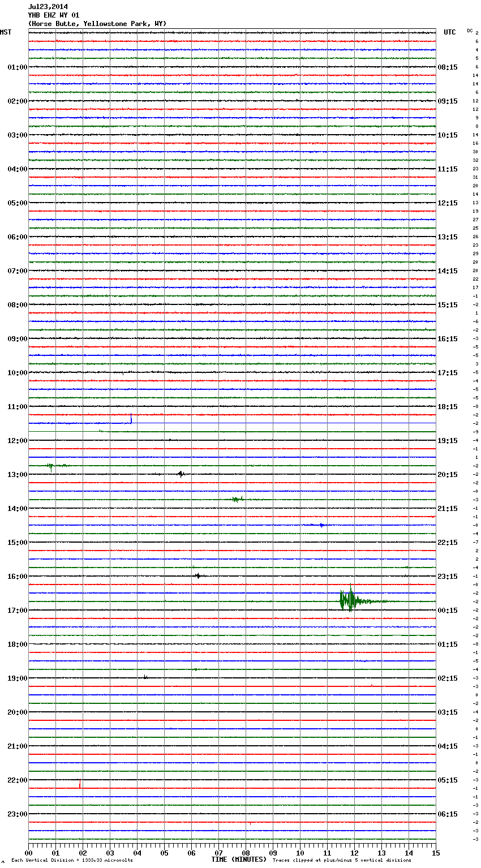Click "Each Vertical Division = 1333.33 microvolts" footnote

point(72,861)
